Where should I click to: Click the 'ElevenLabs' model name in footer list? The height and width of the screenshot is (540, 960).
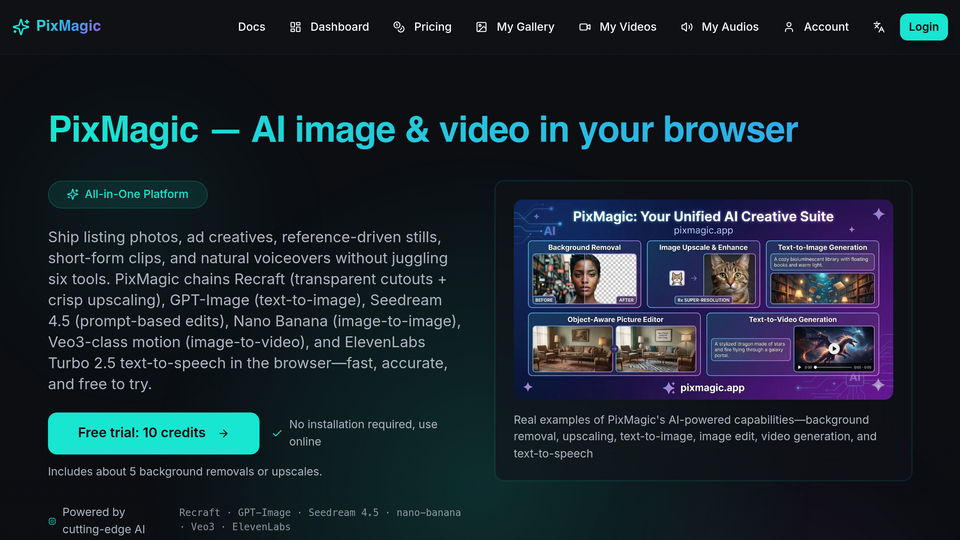(x=261, y=527)
